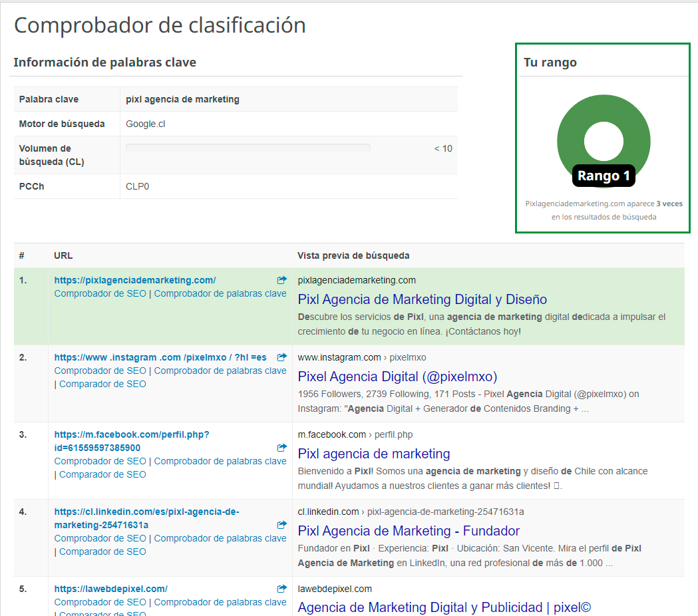Select the < 10 search volume value
Screen dimensions: 698x616
[443, 148]
